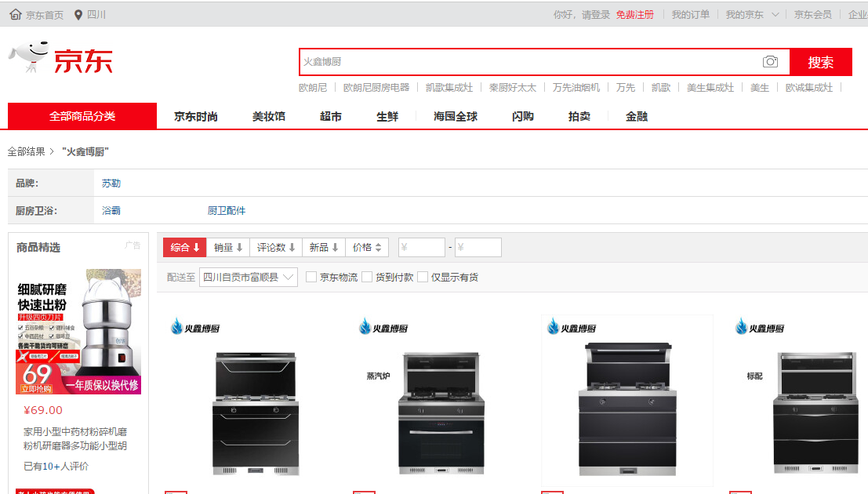This screenshot has width=868, height=494.
Task: Go to the 生鲜 navigation tab
Action: [x=387, y=116]
